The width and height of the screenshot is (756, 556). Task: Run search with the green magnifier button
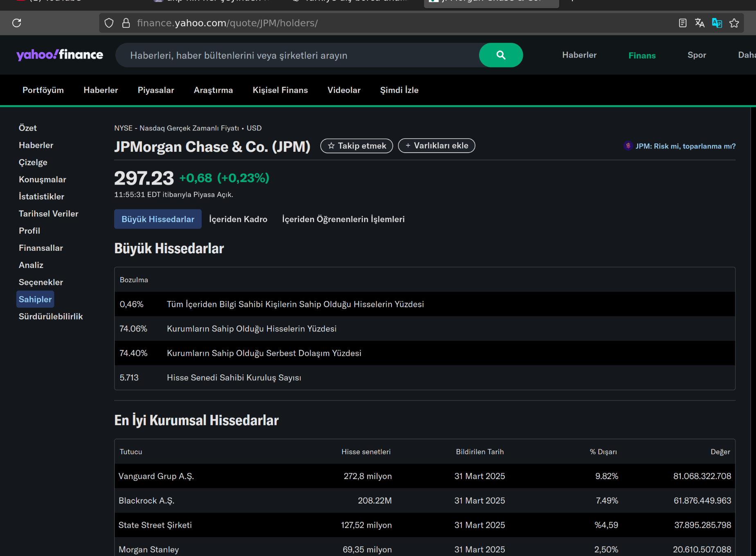[x=501, y=55]
